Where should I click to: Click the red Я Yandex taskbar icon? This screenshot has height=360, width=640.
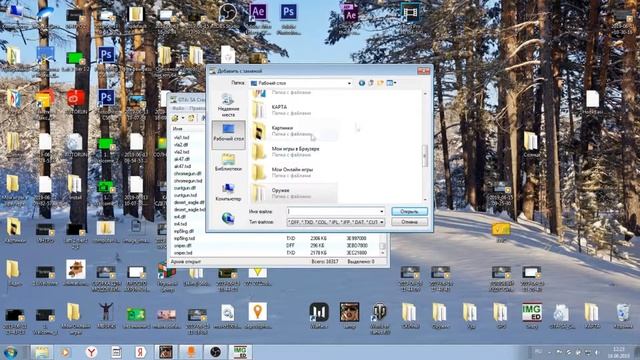[140, 351]
